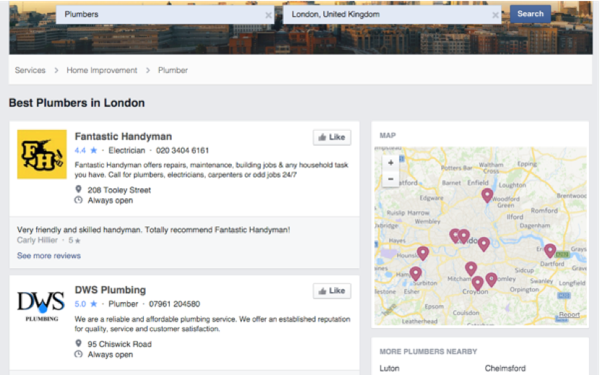Open the Fantastic Handyman logo thumbnail
Viewport: 600px width, 375px height.
coord(42,154)
